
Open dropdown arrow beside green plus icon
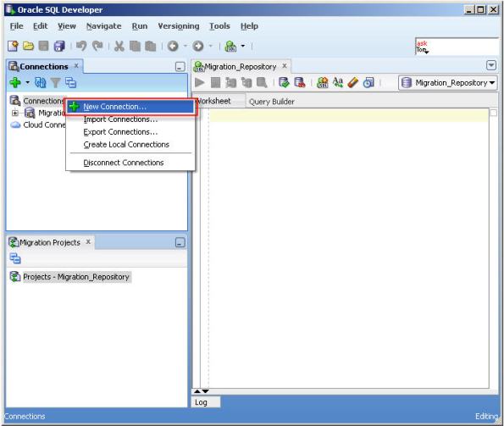point(28,83)
